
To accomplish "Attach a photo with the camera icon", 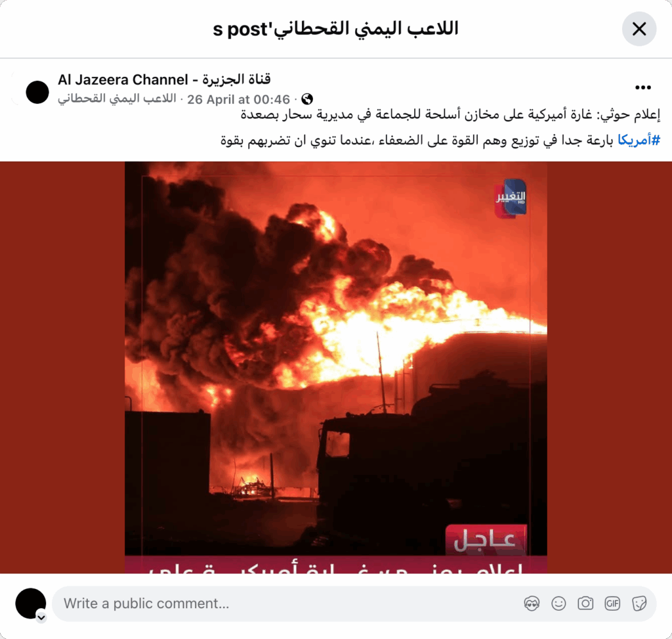I will pyautogui.click(x=585, y=604).
